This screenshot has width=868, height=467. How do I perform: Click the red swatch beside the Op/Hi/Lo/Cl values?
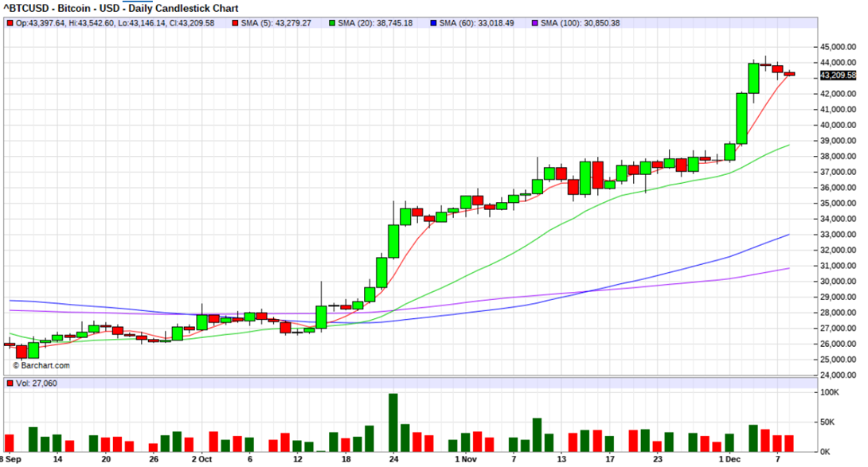pyautogui.click(x=10, y=23)
